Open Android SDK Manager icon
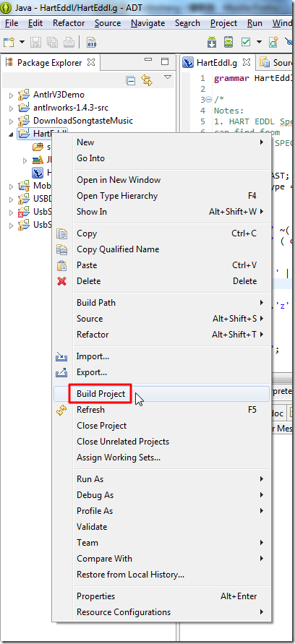 coord(212,42)
